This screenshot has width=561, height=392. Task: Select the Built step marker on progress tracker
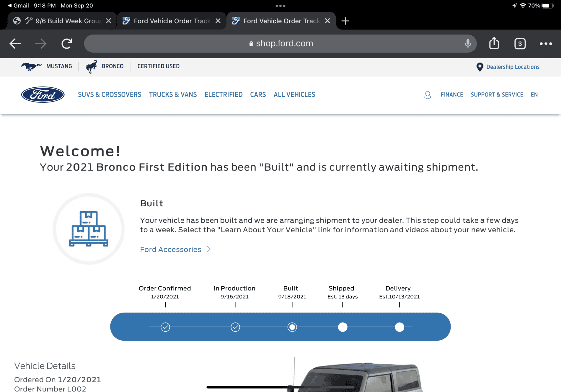click(292, 327)
